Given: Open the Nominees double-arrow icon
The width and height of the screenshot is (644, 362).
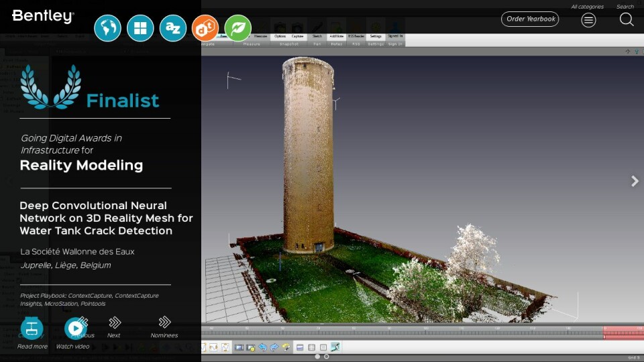Looking at the screenshot, I should pyautogui.click(x=165, y=322).
